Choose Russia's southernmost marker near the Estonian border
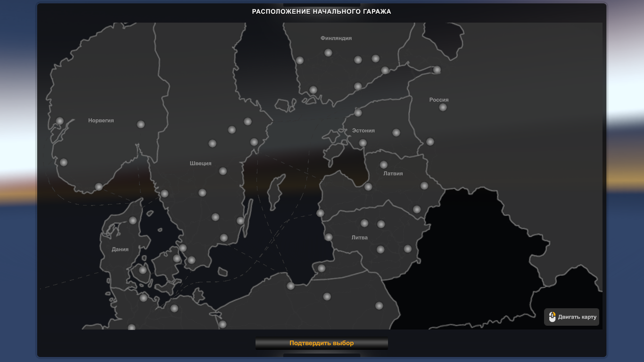 pos(430,141)
